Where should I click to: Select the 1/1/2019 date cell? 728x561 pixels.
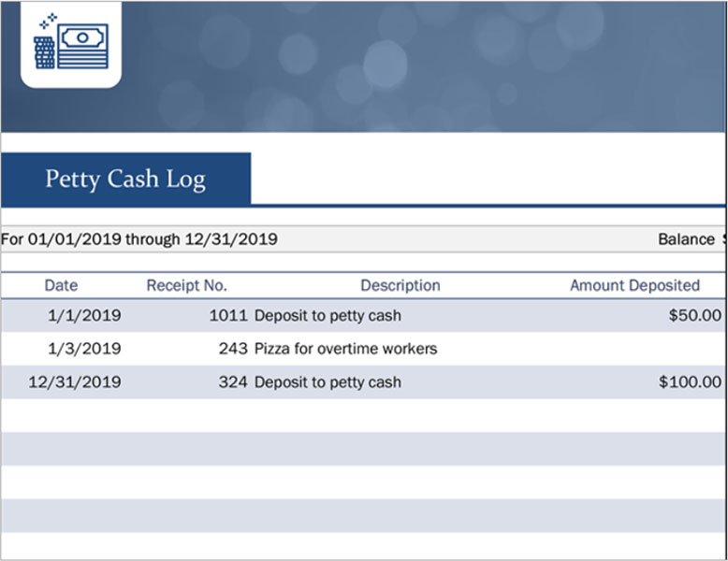pyautogui.click(x=83, y=316)
